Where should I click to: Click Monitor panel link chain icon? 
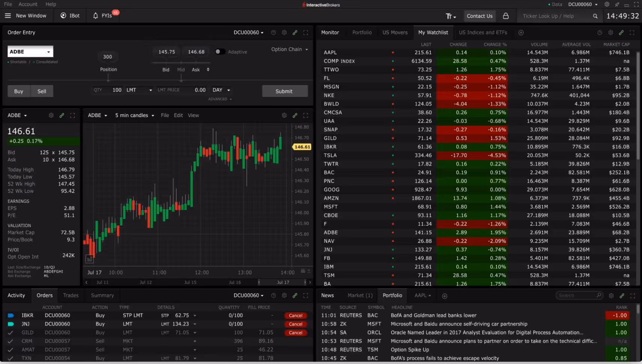tap(621, 33)
